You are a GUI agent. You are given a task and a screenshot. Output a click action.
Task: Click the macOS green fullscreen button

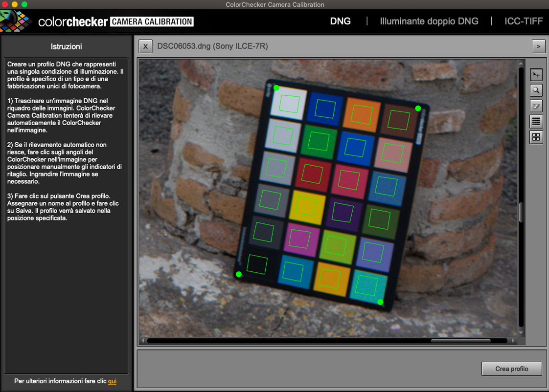[x=24, y=4]
